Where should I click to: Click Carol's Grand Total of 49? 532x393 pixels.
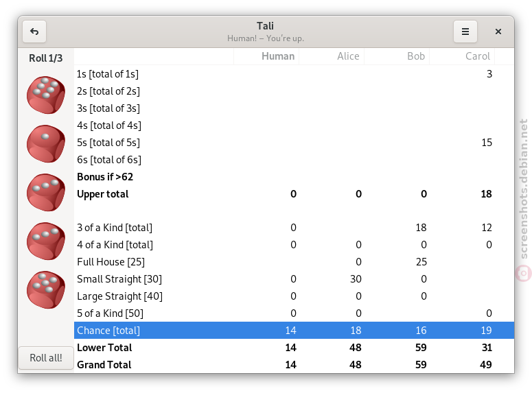tap(486, 364)
